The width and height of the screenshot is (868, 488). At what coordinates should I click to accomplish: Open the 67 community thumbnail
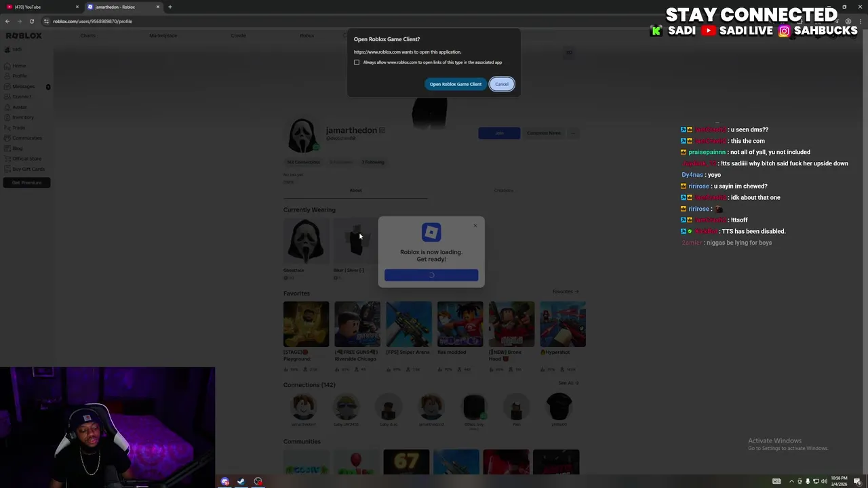(406, 462)
